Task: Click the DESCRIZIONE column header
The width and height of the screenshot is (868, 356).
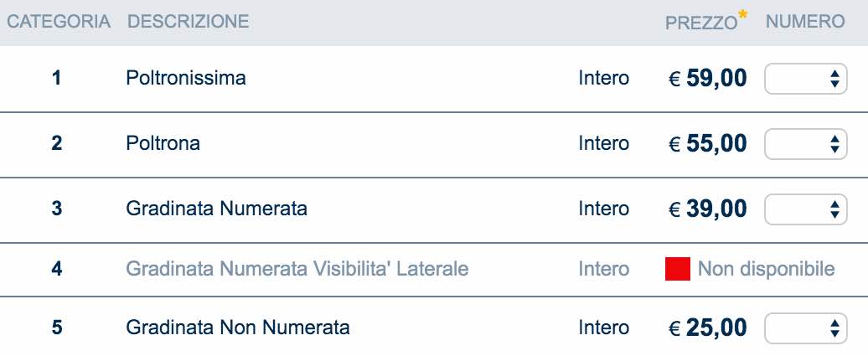Action: click(x=188, y=23)
